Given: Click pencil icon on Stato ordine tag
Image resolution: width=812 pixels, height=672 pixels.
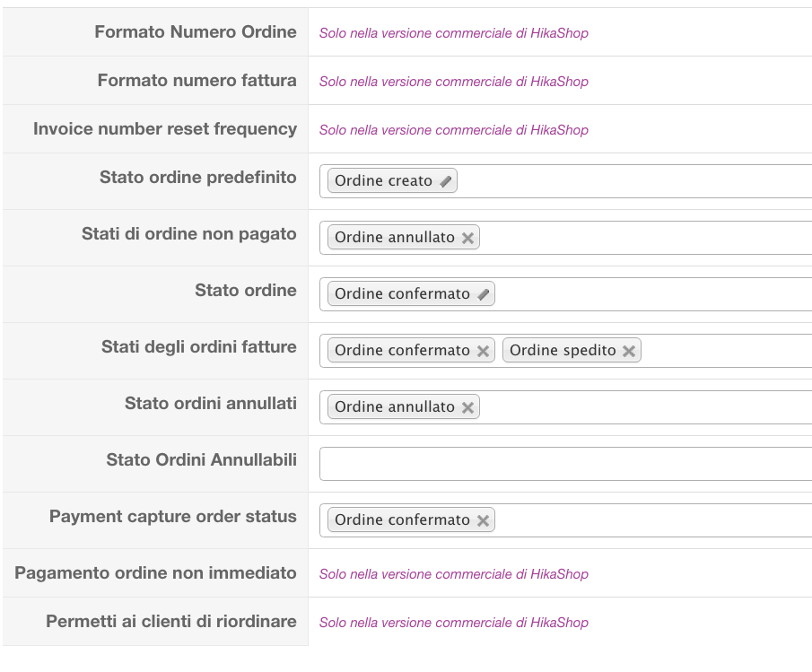Looking at the screenshot, I should (x=483, y=294).
